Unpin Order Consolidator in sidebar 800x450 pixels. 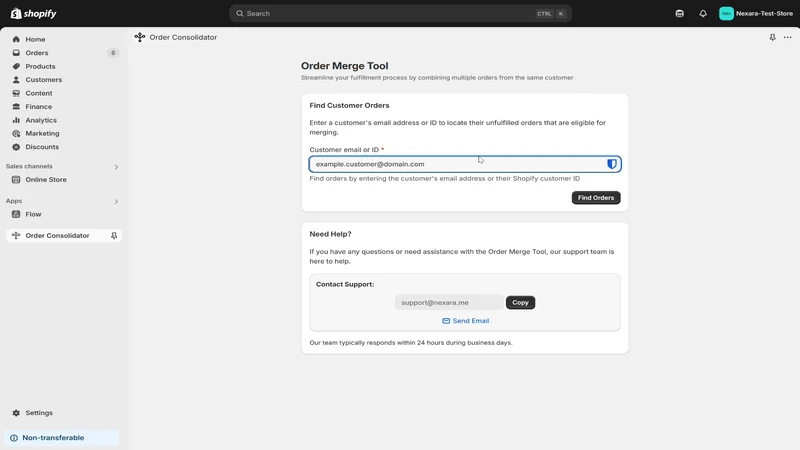pos(114,235)
